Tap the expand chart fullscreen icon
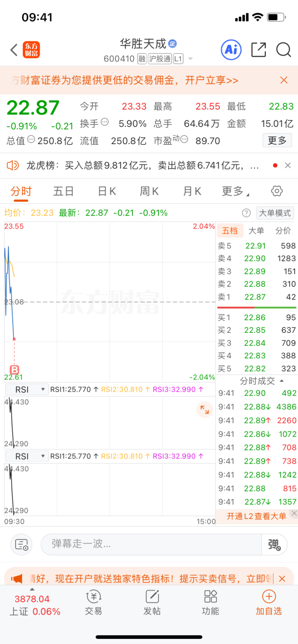 204,410
